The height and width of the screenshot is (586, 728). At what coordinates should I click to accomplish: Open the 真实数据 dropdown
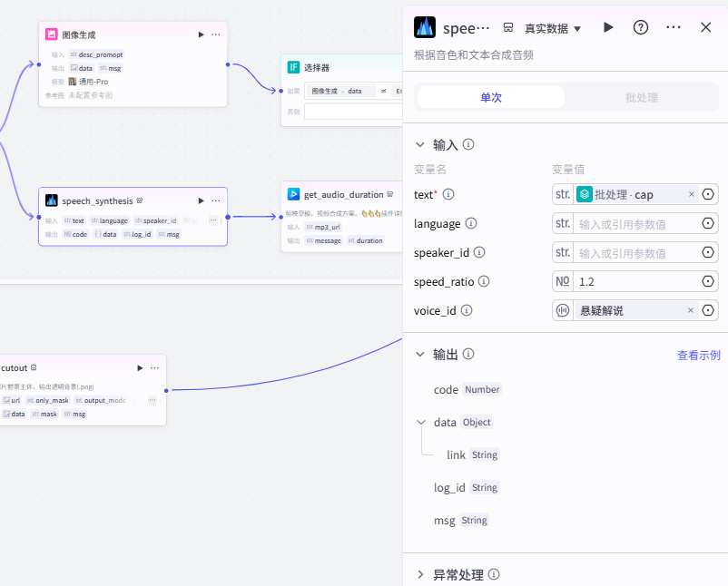[x=553, y=28]
